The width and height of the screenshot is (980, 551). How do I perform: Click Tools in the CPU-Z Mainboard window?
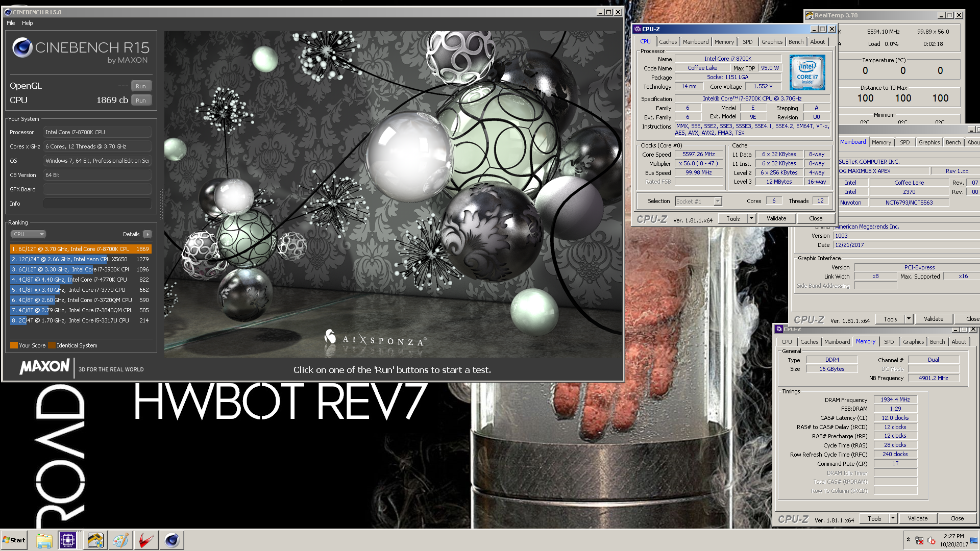[x=890, y=319]
